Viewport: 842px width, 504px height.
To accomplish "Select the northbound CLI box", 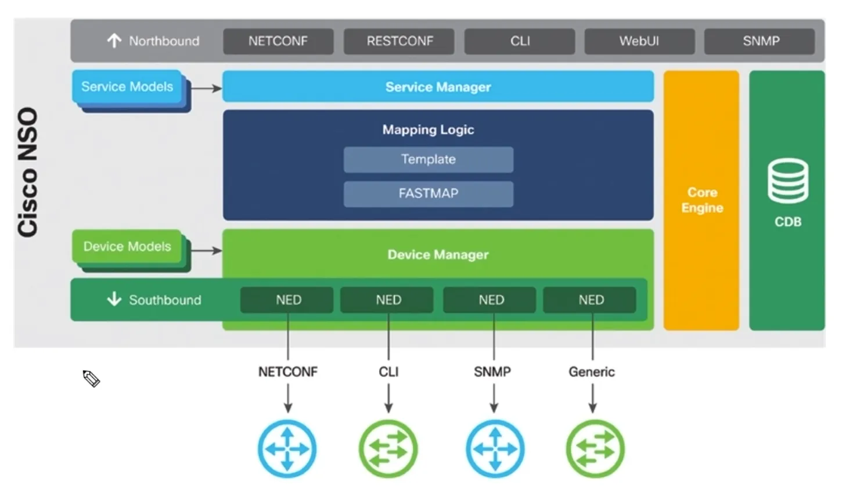I will tap(520, 41).
